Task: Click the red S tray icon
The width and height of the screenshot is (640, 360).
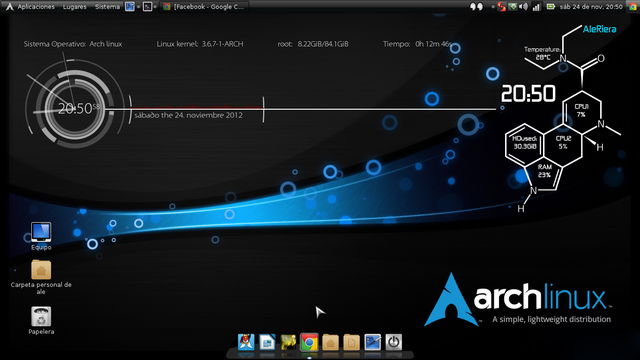Action: [x=501, y=7]
